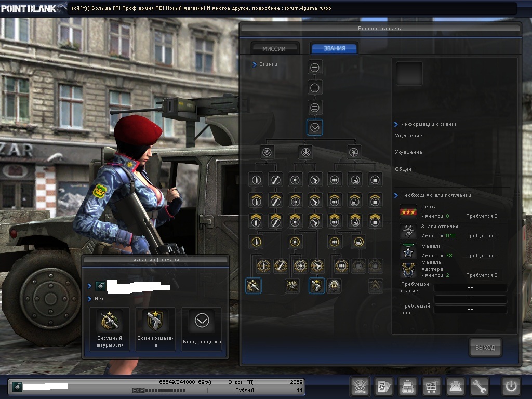Open the PB cards icon
Image resolution: width=532 pixels, height=399 pixels.
coord(384,387)
